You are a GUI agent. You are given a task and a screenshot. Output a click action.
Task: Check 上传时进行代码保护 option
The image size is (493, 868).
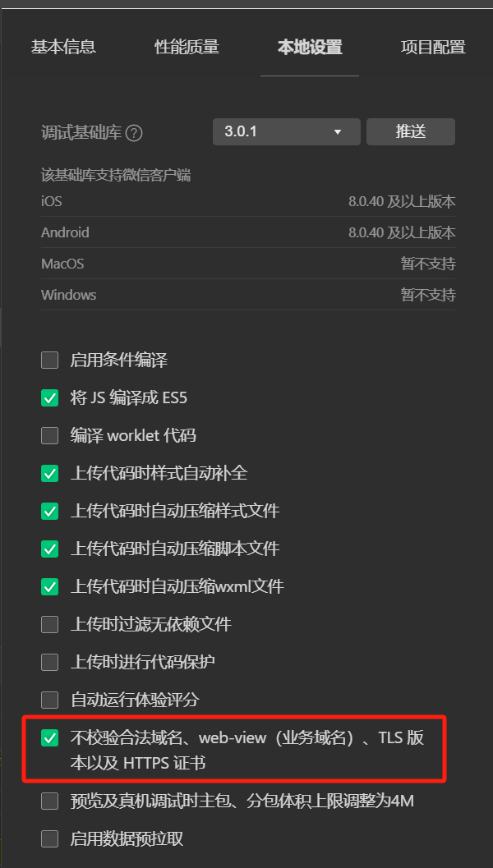(50, 662)
